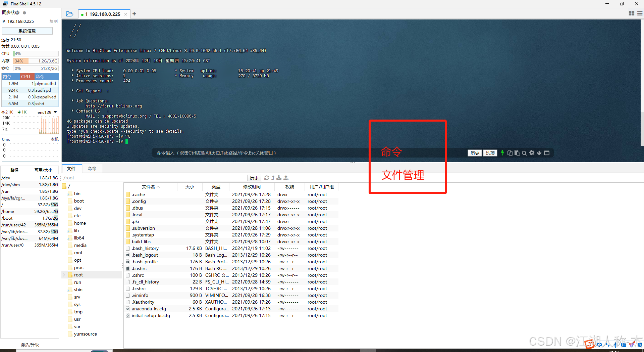Open the ens129 network interface dropdown
Screen dimensions: 644x352
[x=47, y=112]
